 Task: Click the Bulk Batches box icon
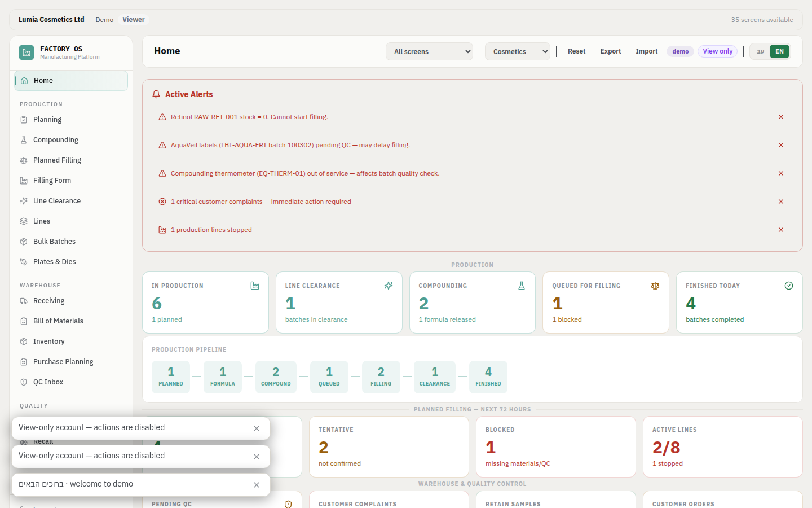[x=24, y=242]
